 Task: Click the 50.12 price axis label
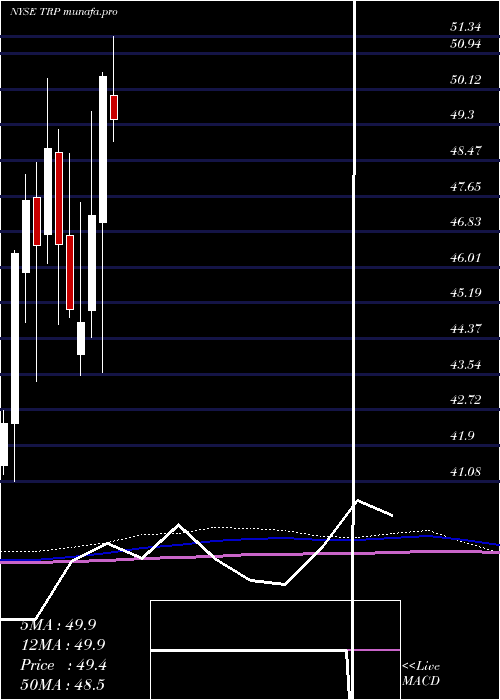point(466,80)
